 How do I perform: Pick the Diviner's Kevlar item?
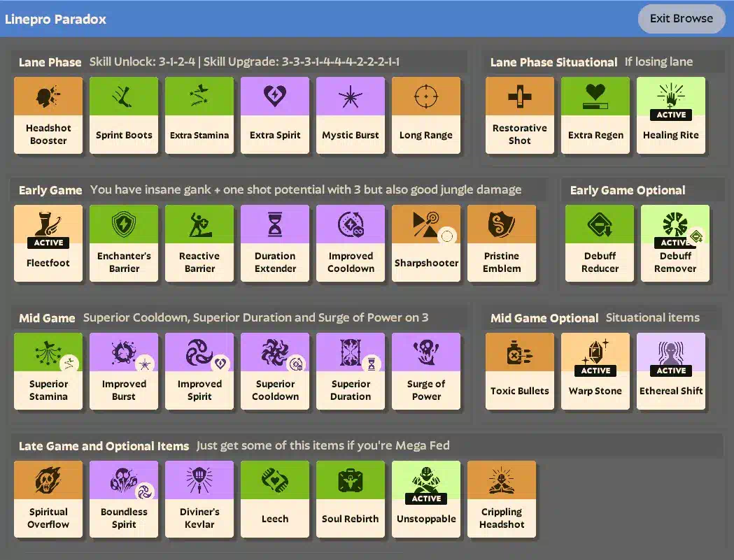coord(199,499)
